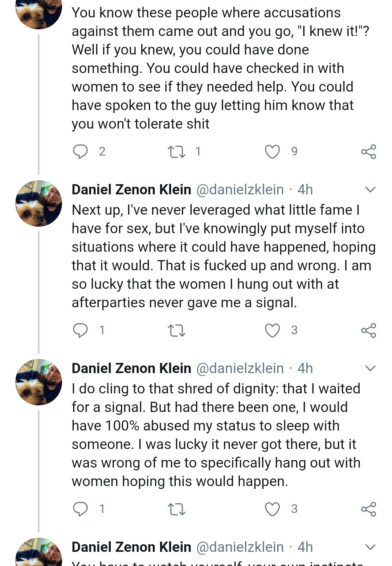The width and height of the screenshot is (392, 566).
Task: Like the tweet with 9 likes
Action: click(272, 151)
